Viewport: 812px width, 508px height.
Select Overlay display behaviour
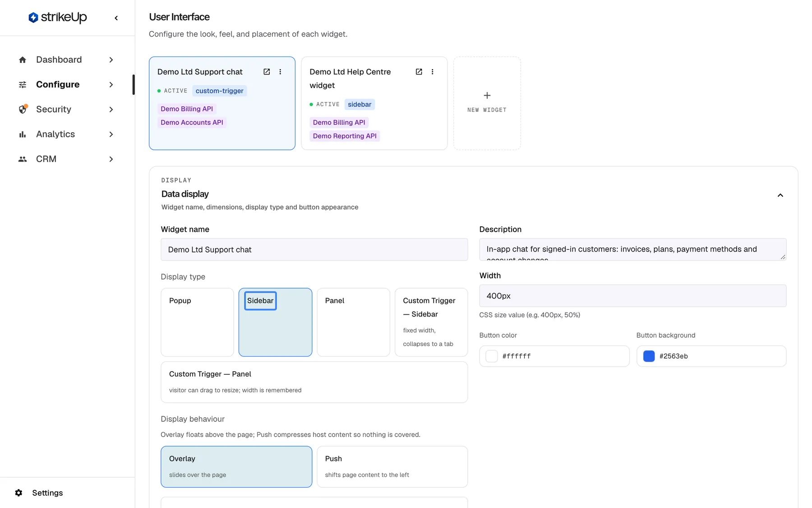236,467
